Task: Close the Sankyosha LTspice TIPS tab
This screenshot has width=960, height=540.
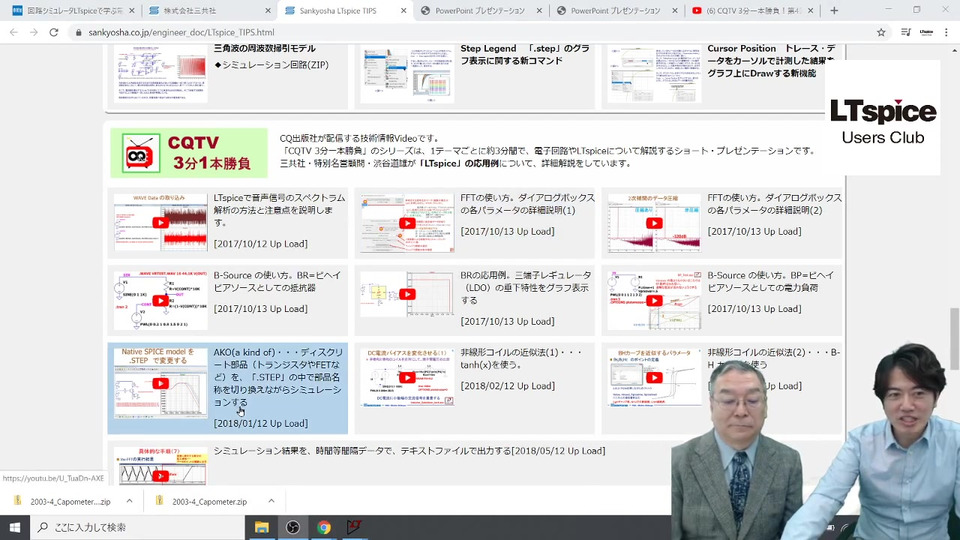Action: click(403, 11)
